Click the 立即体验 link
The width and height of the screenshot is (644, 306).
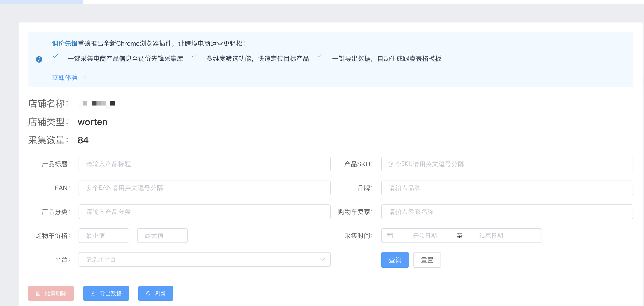[x=65, y=78]
